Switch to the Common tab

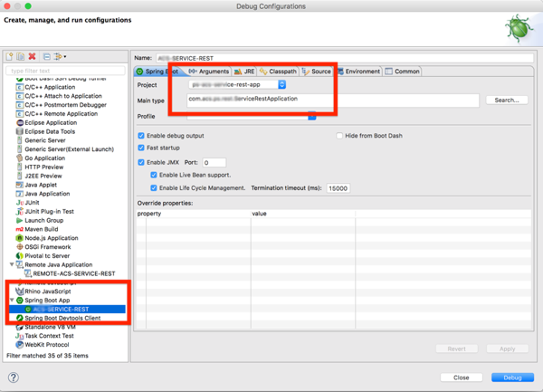(403, 72)
